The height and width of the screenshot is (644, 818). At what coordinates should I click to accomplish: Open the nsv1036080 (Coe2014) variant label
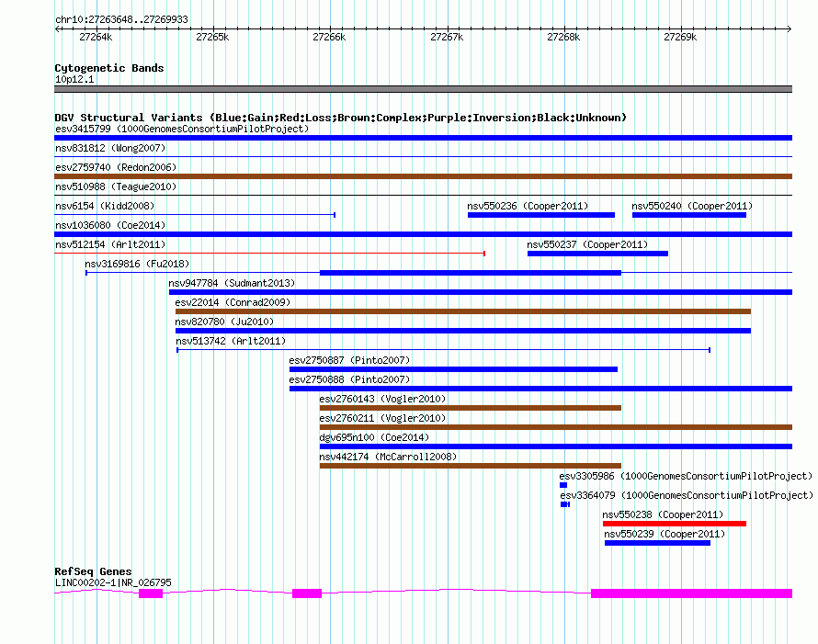(x=110, y=225)
